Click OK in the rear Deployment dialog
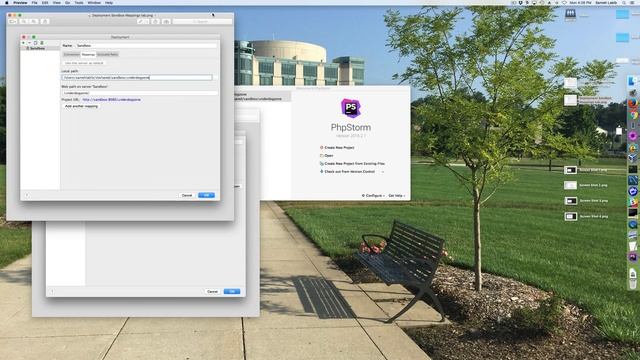The height and width of the screenshot is (360, 640). (x=232, y=291)
